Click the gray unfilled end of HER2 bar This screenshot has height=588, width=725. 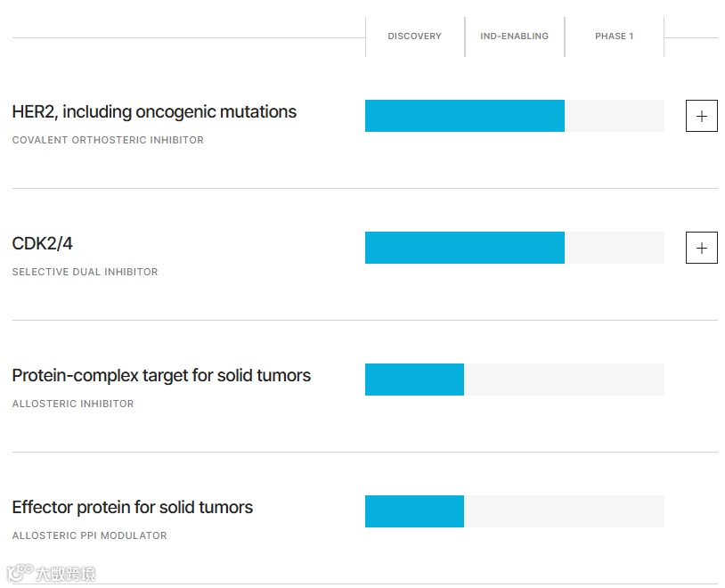pyautogui.click(x=615, y=116)
